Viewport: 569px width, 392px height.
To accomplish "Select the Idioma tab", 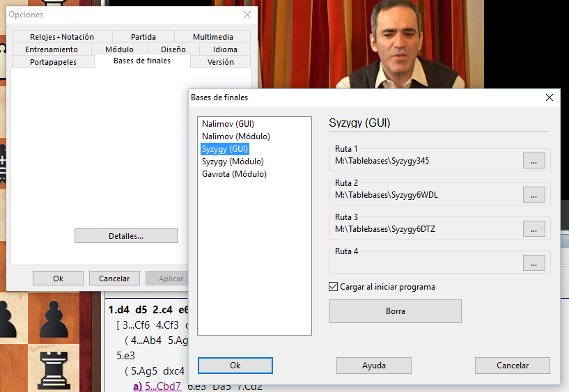I will tap(225, 49).
